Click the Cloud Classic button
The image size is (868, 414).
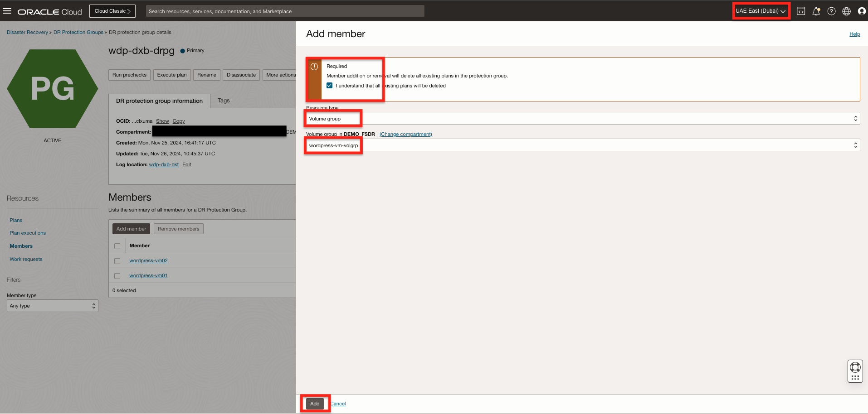click(x=112, y=11)
